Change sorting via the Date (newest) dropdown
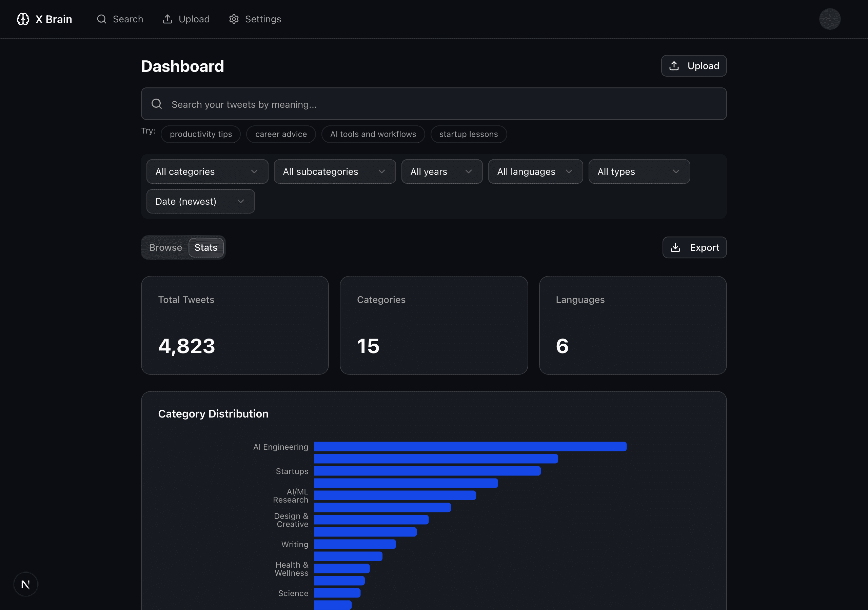Viewport: 868px width, 610px height. [x=200, y=201]
